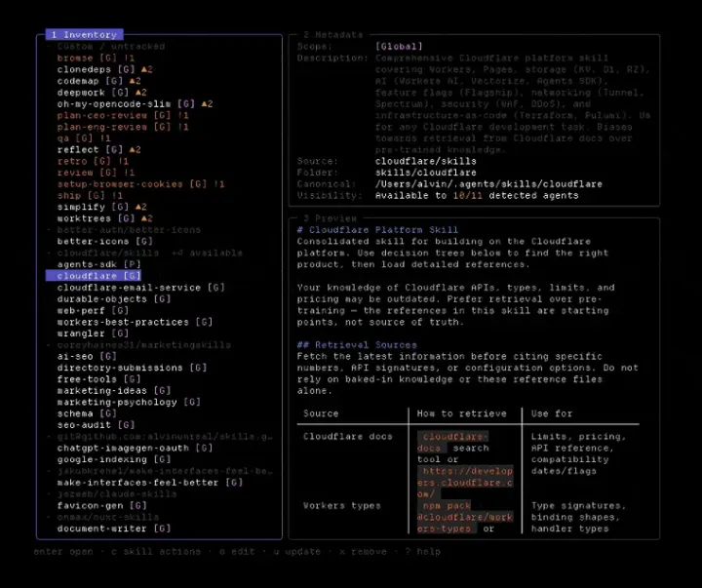Select the setup-browser-cookies skill row
Image resolution: width=702 pixels, height=588 pixels.
140,184
